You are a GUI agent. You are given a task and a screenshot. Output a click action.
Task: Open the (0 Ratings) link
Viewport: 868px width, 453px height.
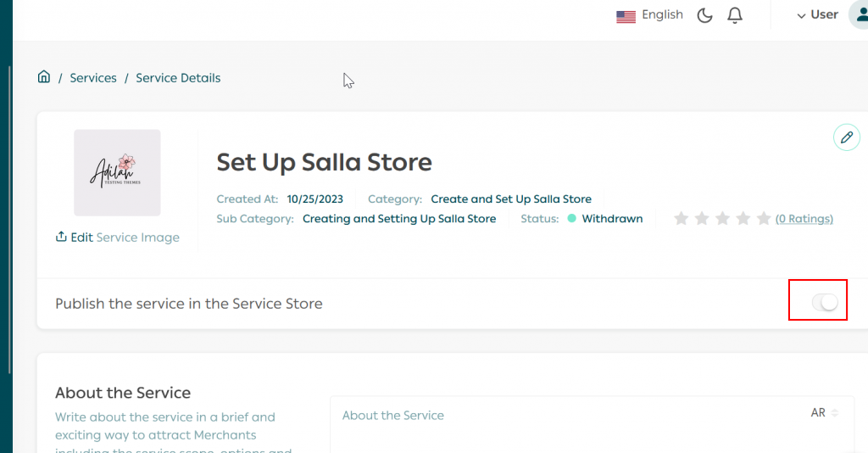click(x=804, y=219)
